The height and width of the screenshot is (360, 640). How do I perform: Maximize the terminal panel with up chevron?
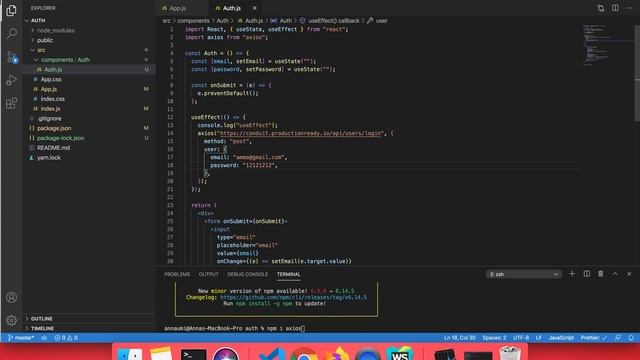click(615, 274)
